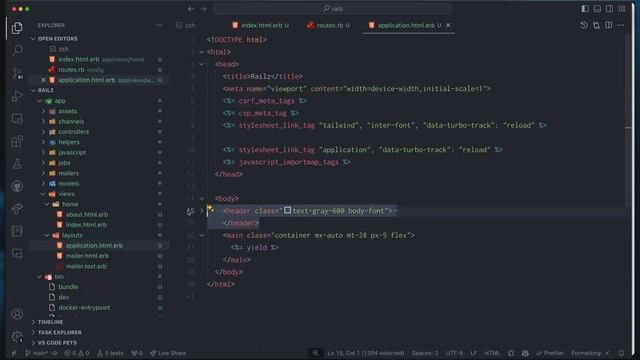Screen dimensions: 640x360
Task: Change indentation via Spaces: 2
Action: (x=425, y=353)
